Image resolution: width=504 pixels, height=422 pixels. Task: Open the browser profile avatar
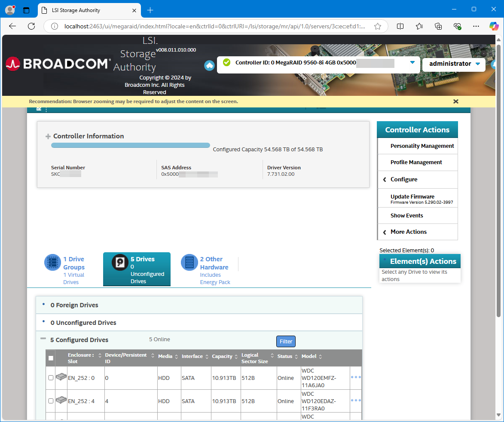tap(10, 10)
